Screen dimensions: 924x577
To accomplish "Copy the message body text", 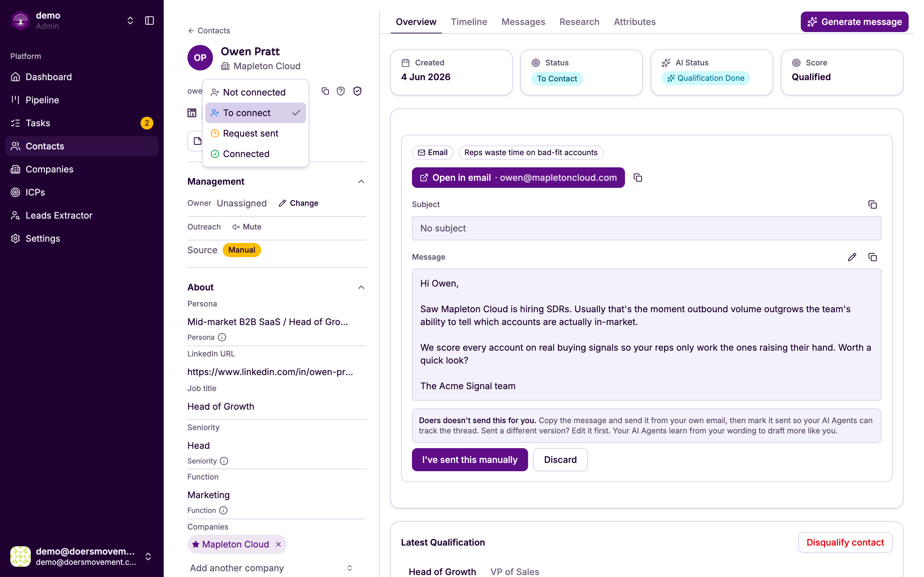I will (872, 257).
